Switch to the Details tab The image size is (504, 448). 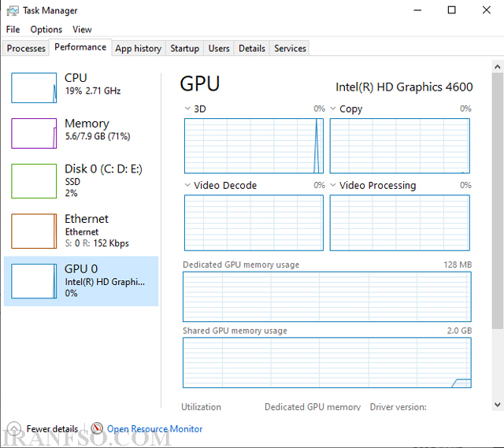click(x=252, y=48)
